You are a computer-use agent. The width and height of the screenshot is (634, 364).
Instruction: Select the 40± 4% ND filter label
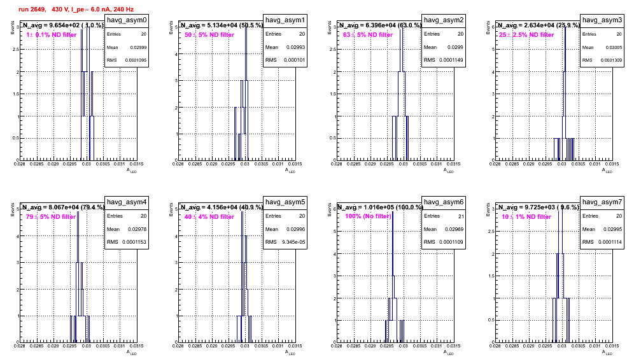pyautogui.click(x=209, y=217)
